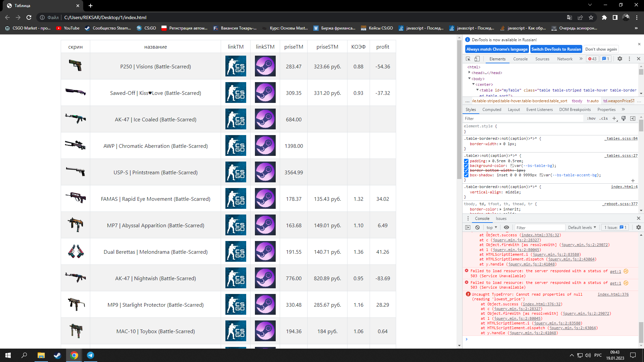The height and width of the screenshot is (362, 644).
Task: Open the Event Listeners tab
Action: (x=539, y=110)
